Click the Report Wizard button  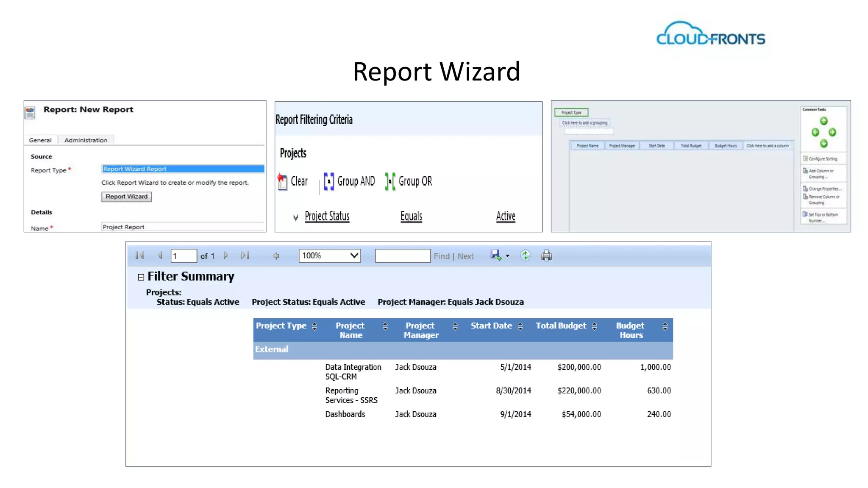point(127,197)
